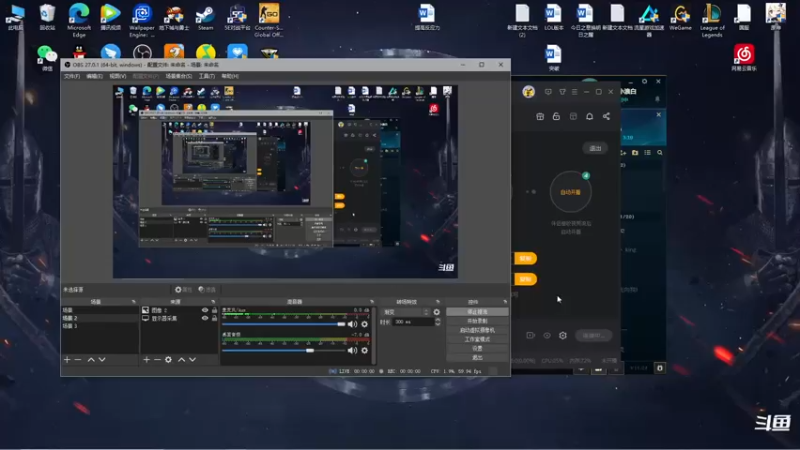Remove selected source with minus icon

click(x=157, y=360)
